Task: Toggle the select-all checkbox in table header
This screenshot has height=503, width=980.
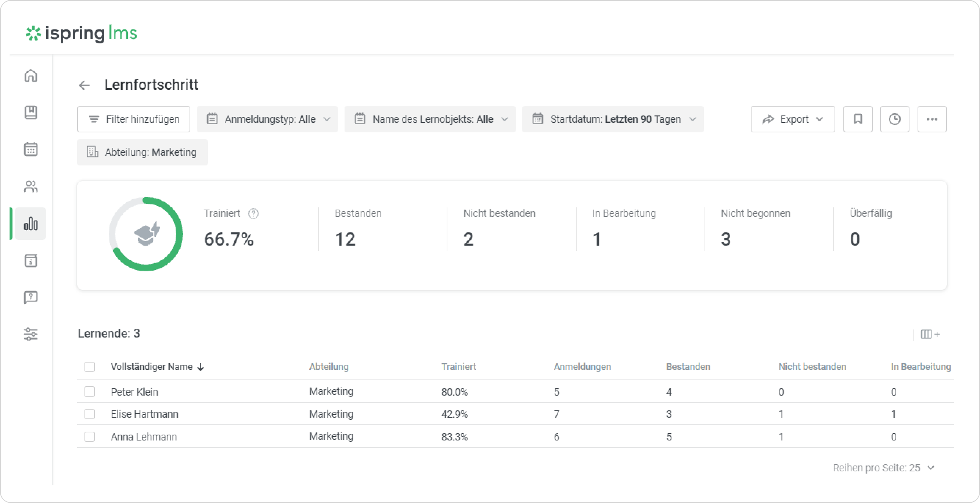Action: tap(90, 366)
